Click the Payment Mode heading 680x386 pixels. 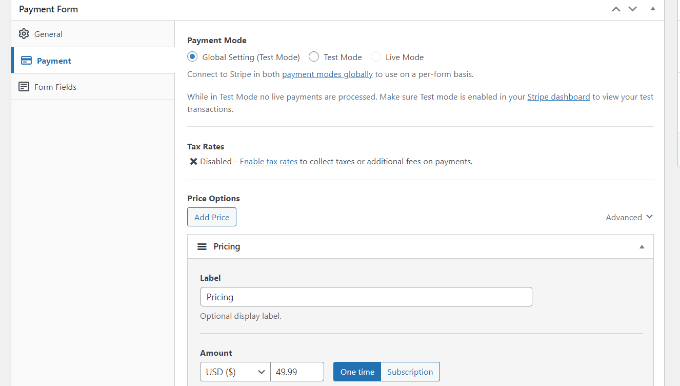point(217,40)
